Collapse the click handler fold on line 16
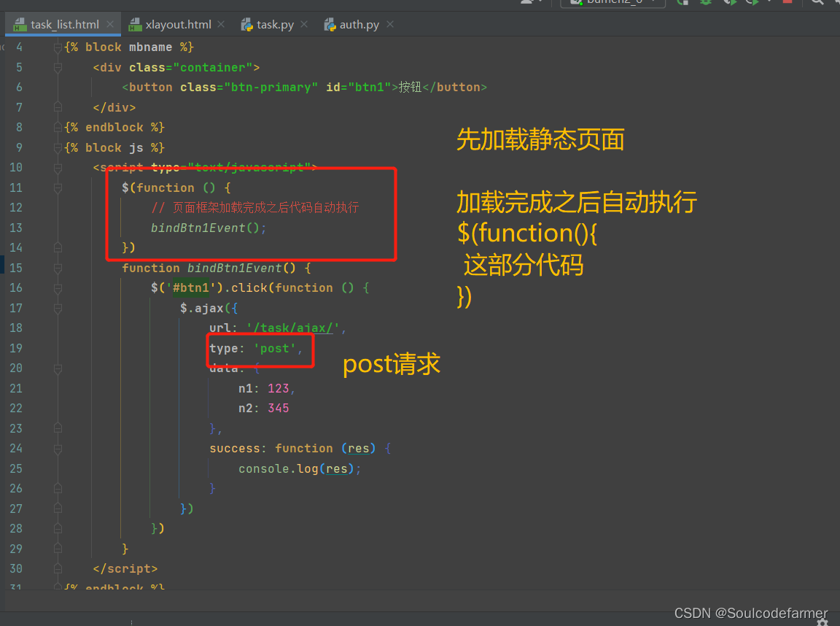The height and width of the screenshot is (626, 840). tap(58, 288)
